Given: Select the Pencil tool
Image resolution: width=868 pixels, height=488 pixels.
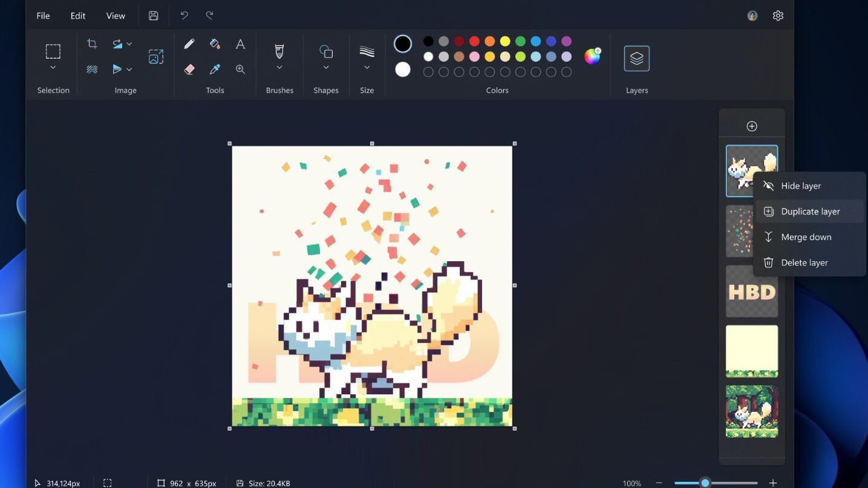Looking at the screenshot, I should point(189,44).
